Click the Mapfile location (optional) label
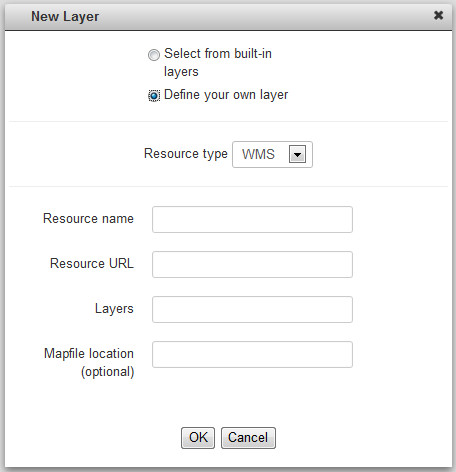The height and width of the screenshot is (472, 456). pos(89,363)
